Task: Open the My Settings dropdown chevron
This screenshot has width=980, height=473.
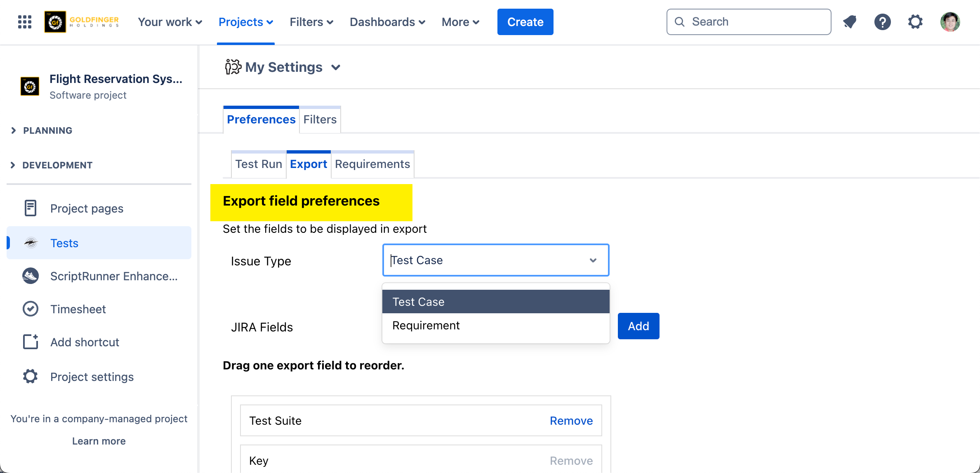Action: 336,67
